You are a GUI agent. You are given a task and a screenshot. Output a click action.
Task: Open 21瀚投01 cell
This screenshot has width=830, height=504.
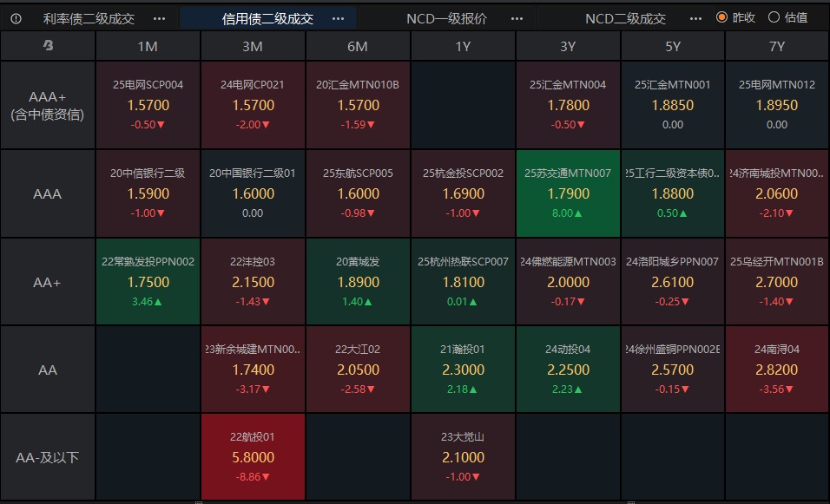(x=463, y=370)
